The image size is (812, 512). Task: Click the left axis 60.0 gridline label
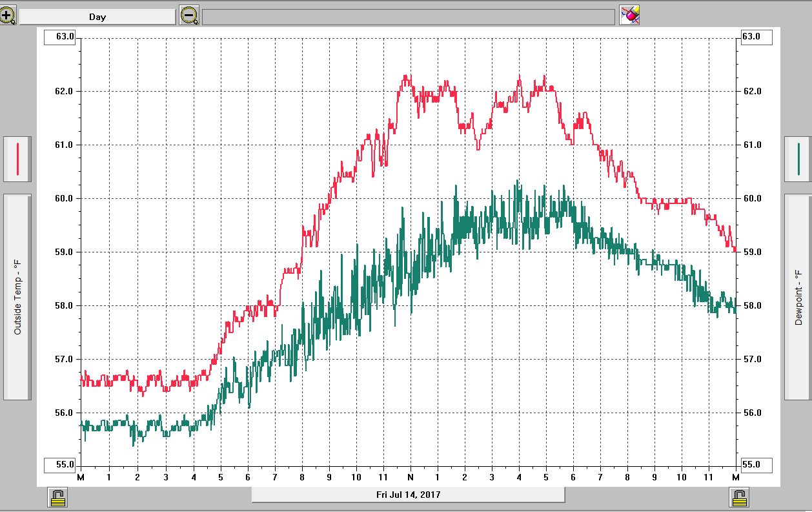65,198
